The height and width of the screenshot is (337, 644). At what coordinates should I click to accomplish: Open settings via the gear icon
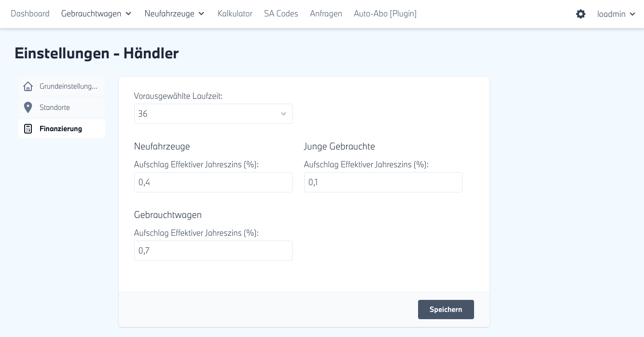point(581,14)
